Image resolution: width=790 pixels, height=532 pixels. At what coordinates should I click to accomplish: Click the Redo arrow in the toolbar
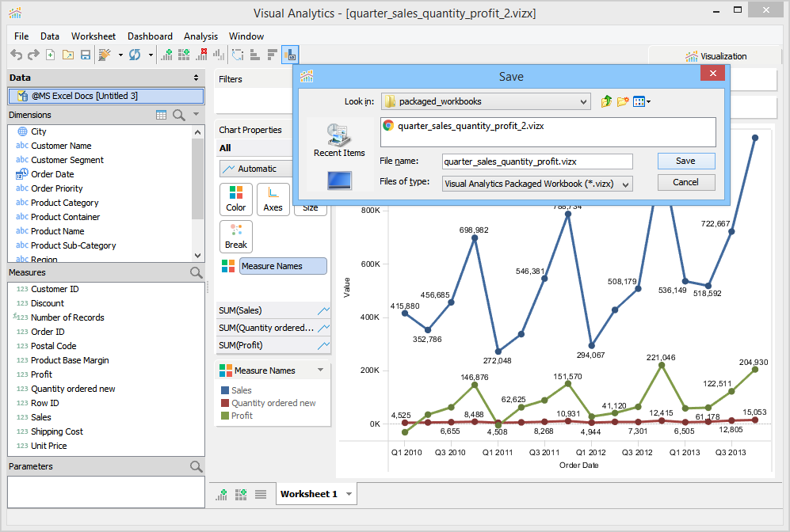(33, 55)
